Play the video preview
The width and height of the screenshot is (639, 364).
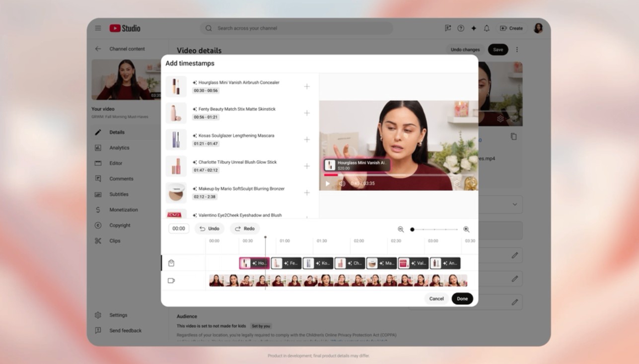[x=328, y=184]
